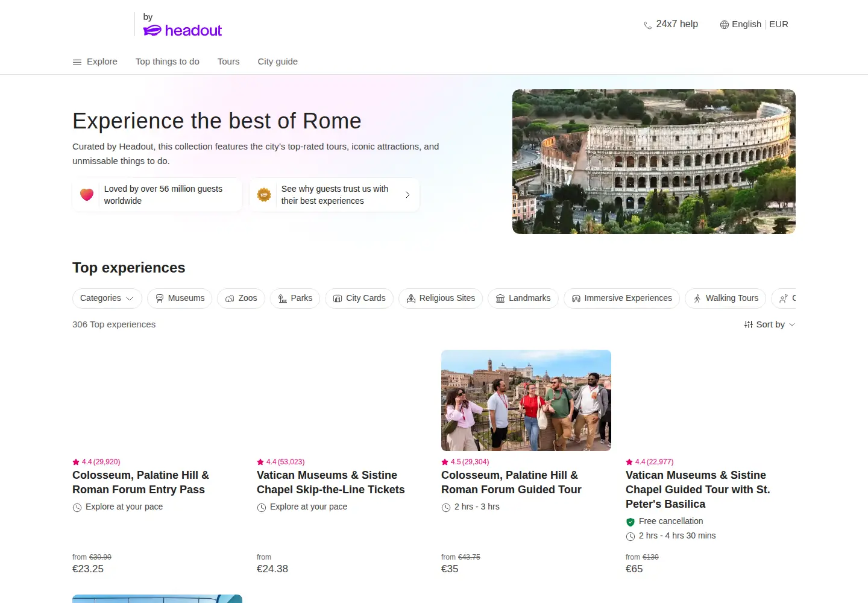Open the English language selector
This screenshot has height=603, width=868.
[x=746, y=24]
